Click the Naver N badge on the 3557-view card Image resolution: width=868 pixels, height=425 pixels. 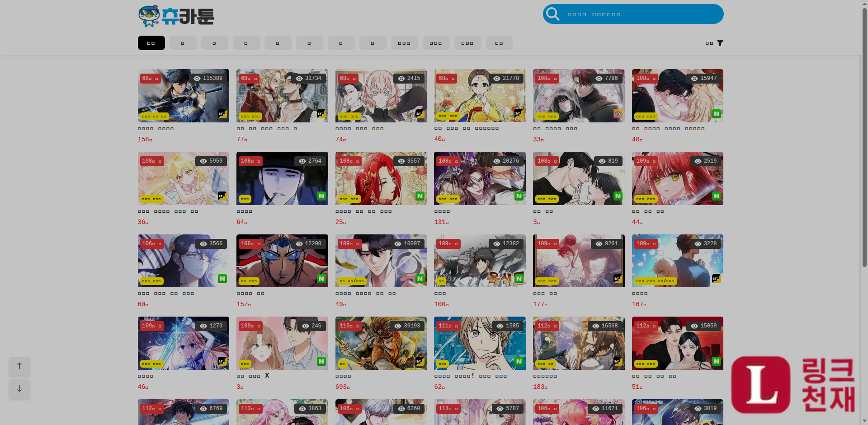coord(420,196)
